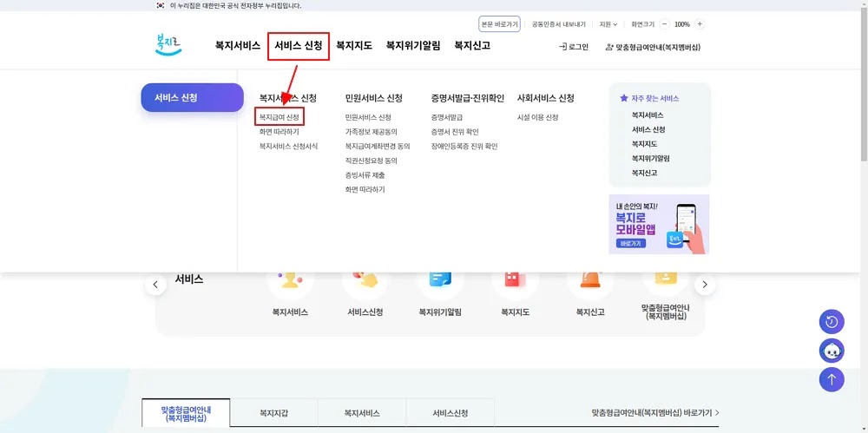Click the recent history floating icon
The height and width of the screenshot is (433, 868).
832,322
